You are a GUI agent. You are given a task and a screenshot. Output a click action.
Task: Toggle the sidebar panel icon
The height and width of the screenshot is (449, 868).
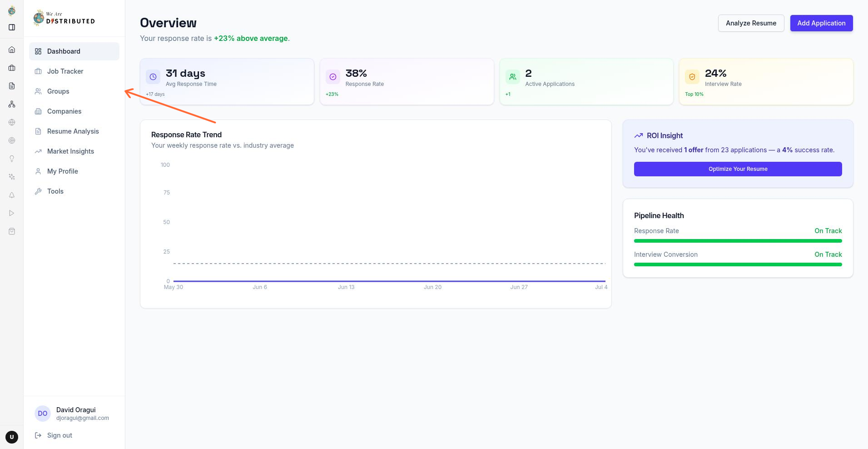tap(12, 27)
